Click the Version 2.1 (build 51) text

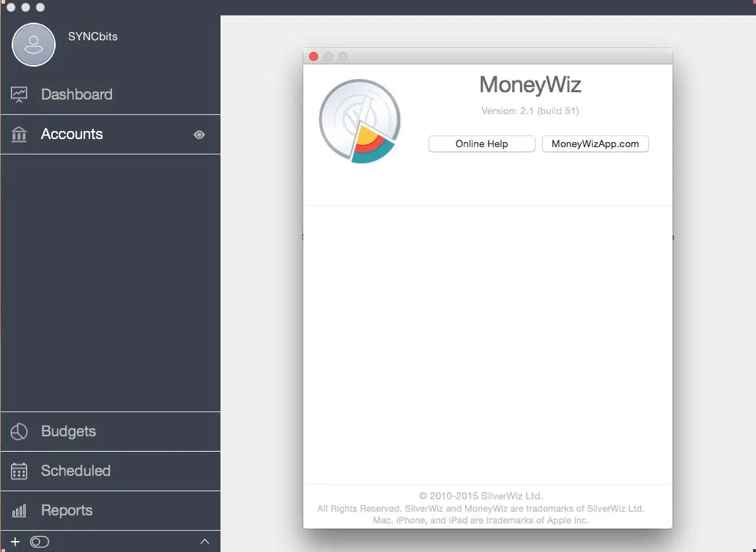(530, 111)
